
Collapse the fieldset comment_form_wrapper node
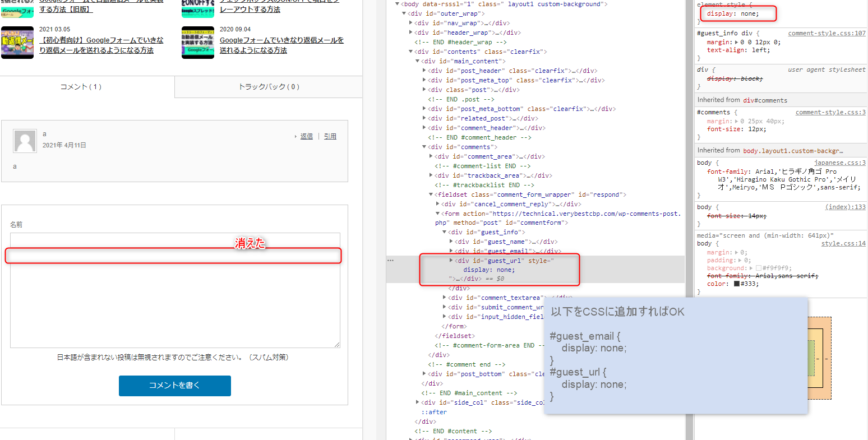[x=431, y=194]
